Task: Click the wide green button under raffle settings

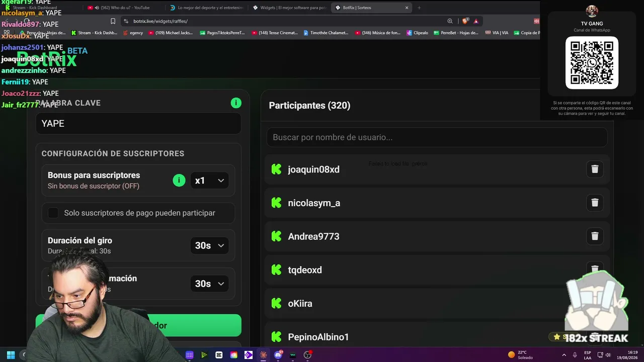Action: [x=138, y=325]
